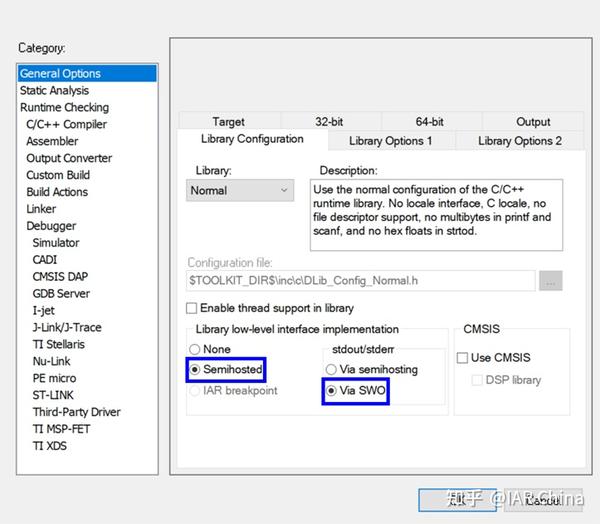Select the None radio button

pyautogui.click(x=194, y=349)
